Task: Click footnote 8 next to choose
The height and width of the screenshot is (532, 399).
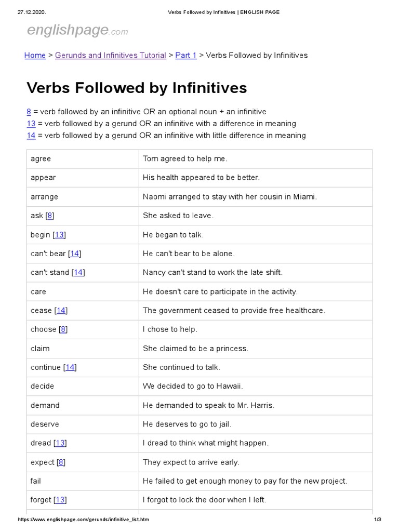Action: coord(63,329)
